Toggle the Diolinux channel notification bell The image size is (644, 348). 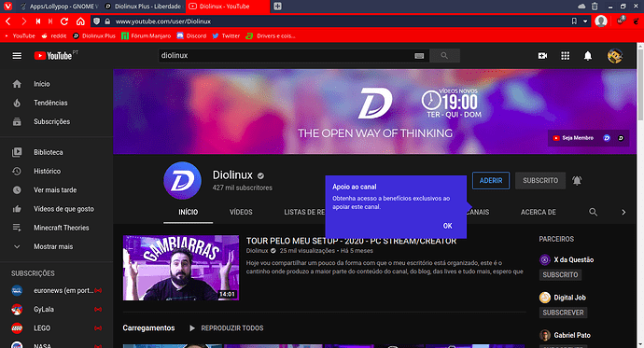point(577,181)
